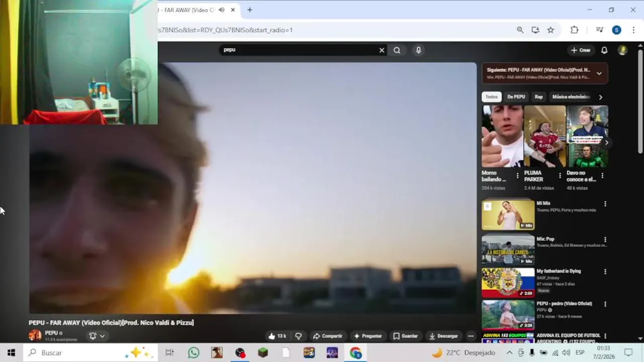Bookmark this page with the star icon
This screenshot has width=644, height=362.
tap(550, 30)
